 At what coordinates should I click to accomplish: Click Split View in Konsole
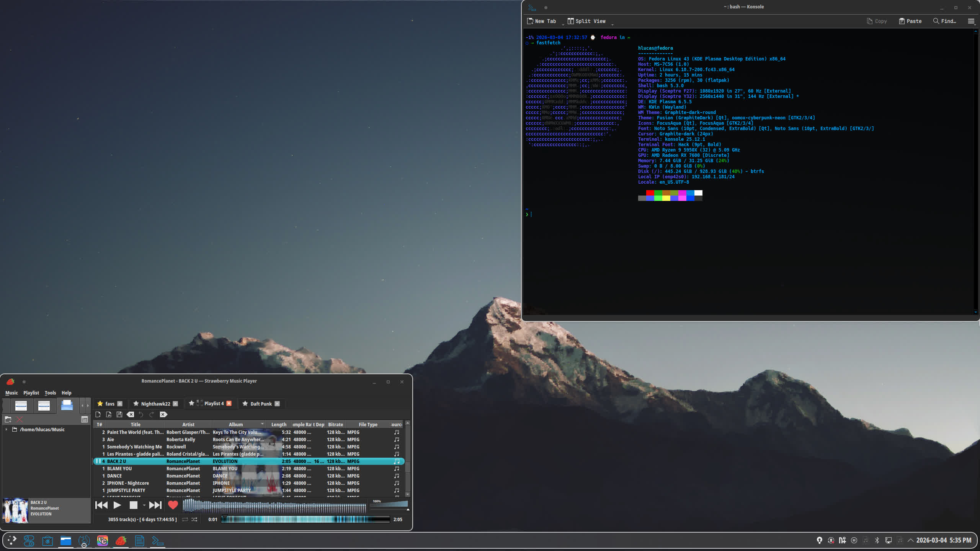586,21
